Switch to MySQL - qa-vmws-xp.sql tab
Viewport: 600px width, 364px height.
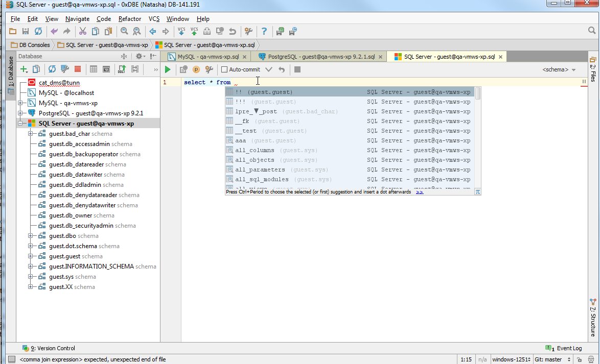point(208,57)
